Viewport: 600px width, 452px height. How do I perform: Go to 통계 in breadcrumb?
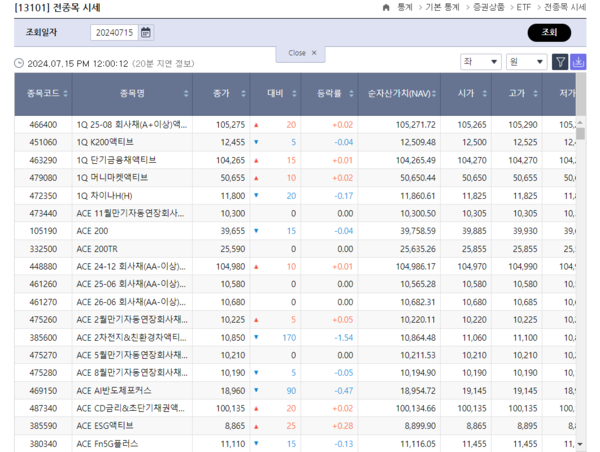coord(404,7)
